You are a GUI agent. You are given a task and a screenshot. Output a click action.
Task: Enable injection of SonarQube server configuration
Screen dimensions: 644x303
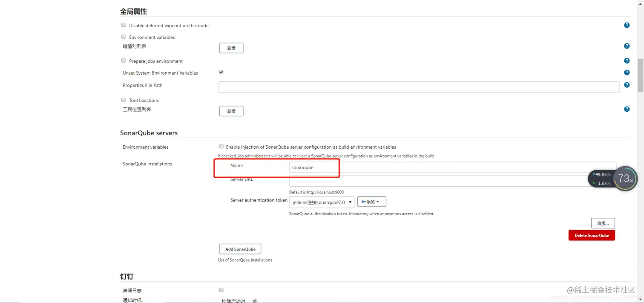pos(221,147)
